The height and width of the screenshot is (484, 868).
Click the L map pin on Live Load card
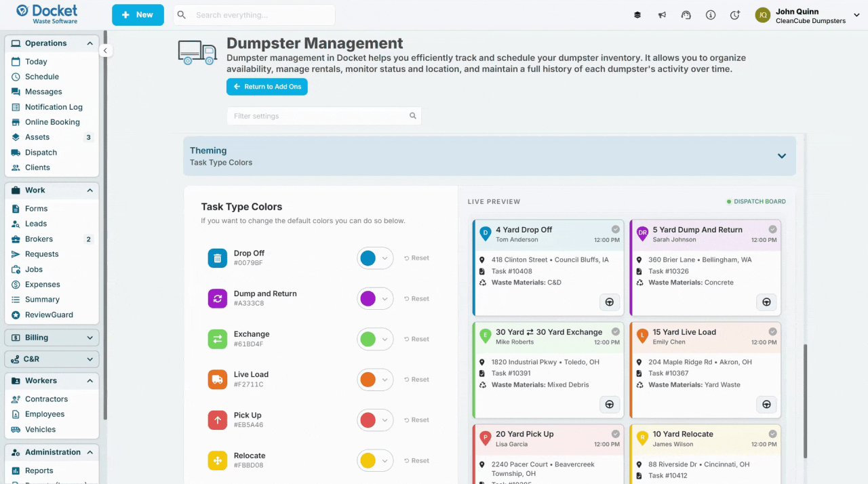[x=642, y=336]
